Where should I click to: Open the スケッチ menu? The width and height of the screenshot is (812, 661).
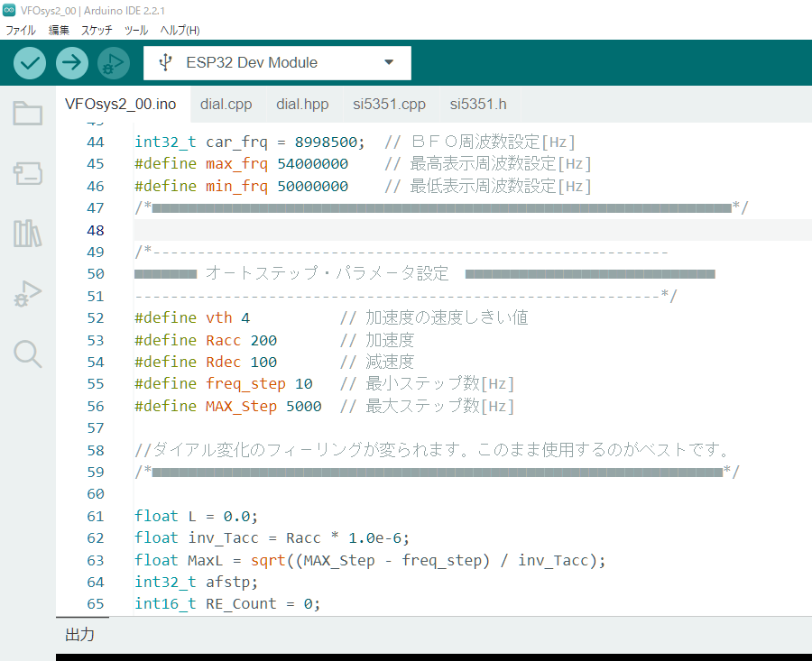tap(97, 30)
